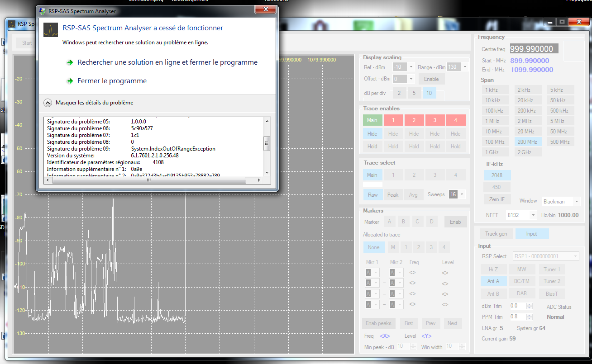
Task: Allocate marker to trace M
Action: pyautogui.click(x=393, y=247)
